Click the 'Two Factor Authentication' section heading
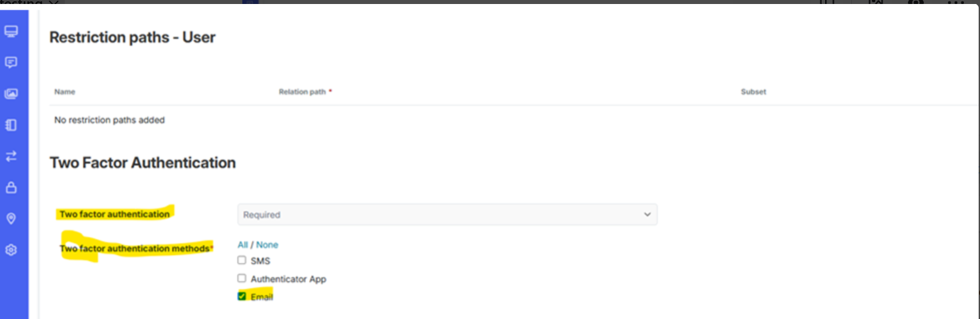The image size is (980, 319). (142, 162)
